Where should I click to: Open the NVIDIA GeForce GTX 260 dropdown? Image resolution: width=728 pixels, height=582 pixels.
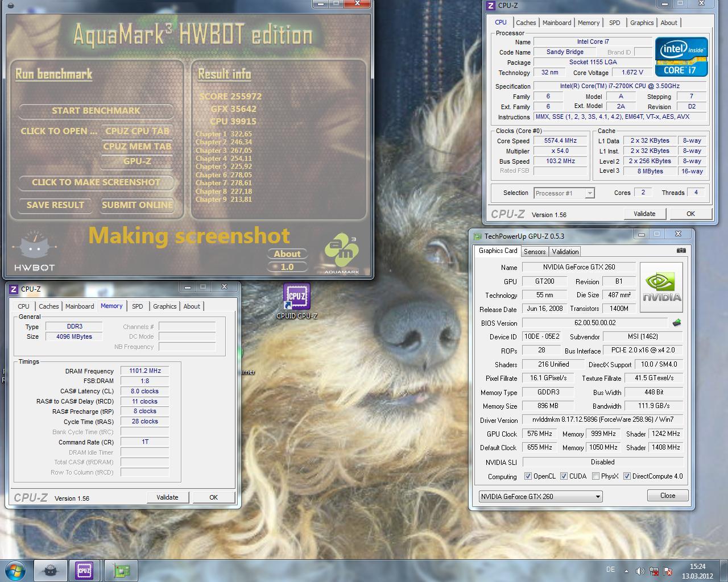click(x=540, y=496)
